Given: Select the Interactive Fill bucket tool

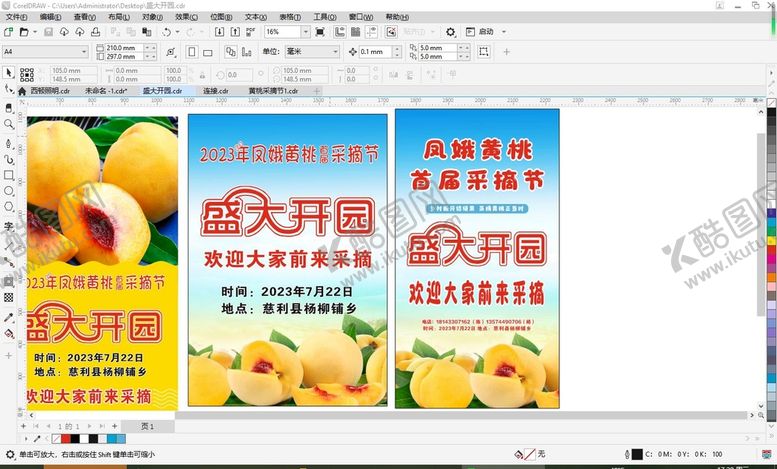Looking at the screenshot, I should click(8, 333).
